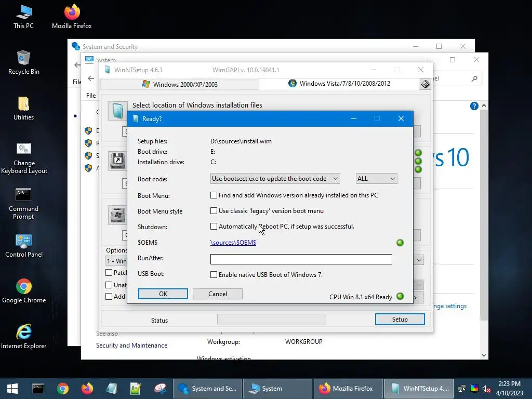Click the Status progress bar
The height and width of the screenshot is (399, 532).
(271, 320)
